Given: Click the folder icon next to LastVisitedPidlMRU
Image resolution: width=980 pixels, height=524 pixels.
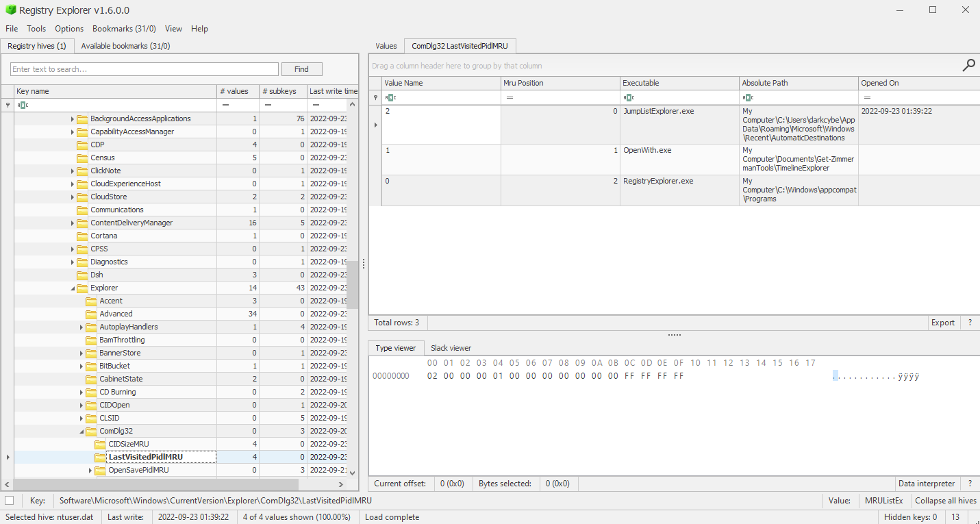Looking at the screenshot, I should (101, 457).
